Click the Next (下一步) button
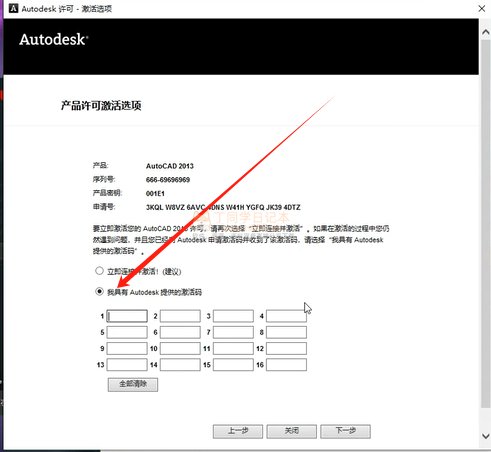This screenshot has width=491, height=452. point(345,431)
